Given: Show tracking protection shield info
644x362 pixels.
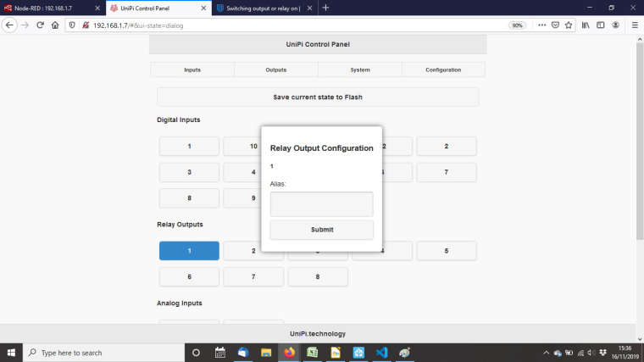Looking at the screenshot, I should 72,25.
